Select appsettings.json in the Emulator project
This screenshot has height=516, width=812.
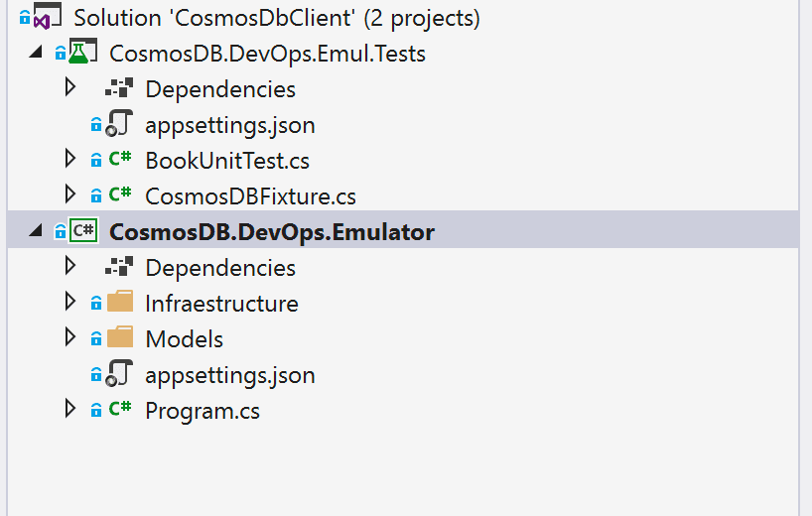(230, 375)
